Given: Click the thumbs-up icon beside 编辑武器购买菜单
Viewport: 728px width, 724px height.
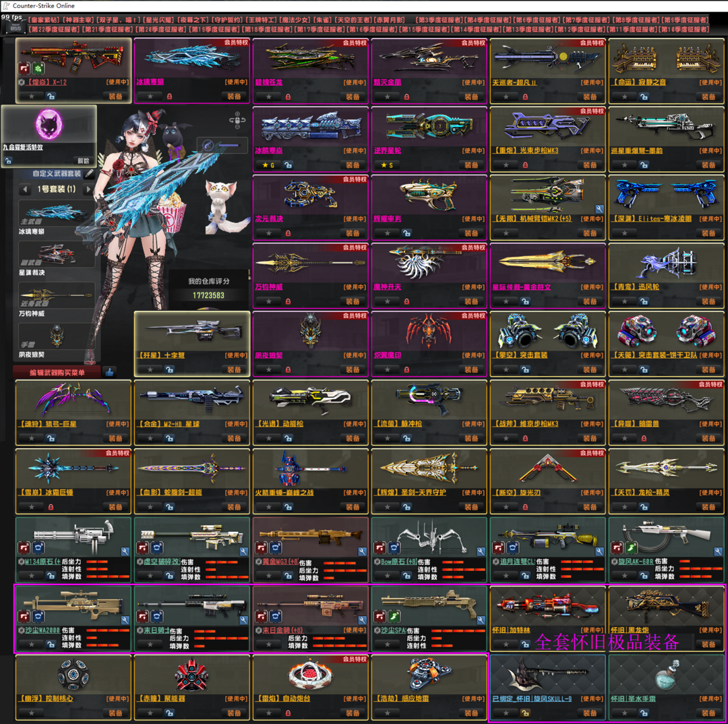Looking at the screenshot, I should click(x=110, y=372).
